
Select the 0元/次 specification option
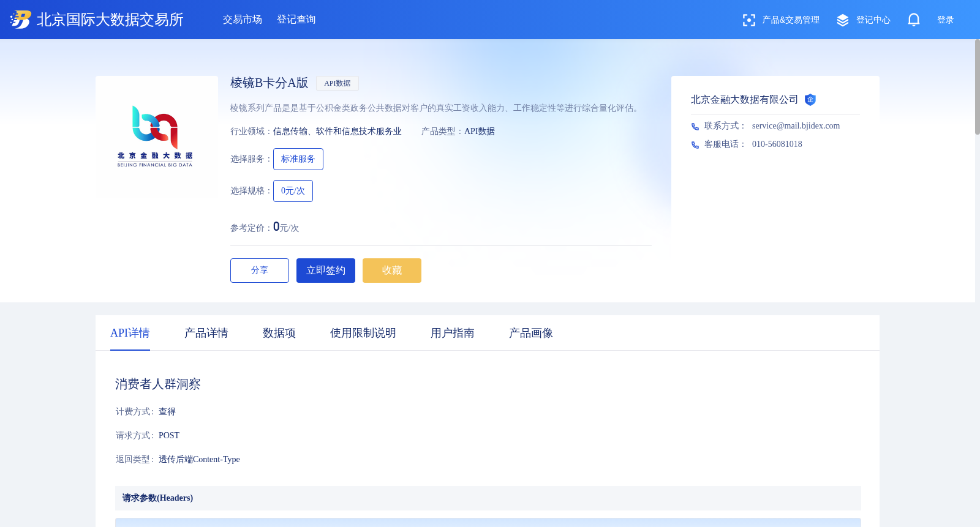pos(293,191)
